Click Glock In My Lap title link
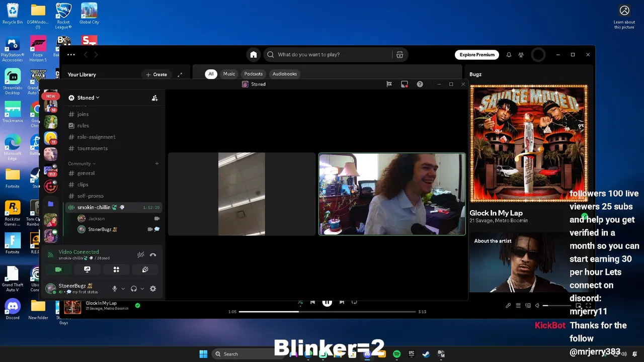Image resolution: width=644 pixels, height=362 pixels. [496, 213]
